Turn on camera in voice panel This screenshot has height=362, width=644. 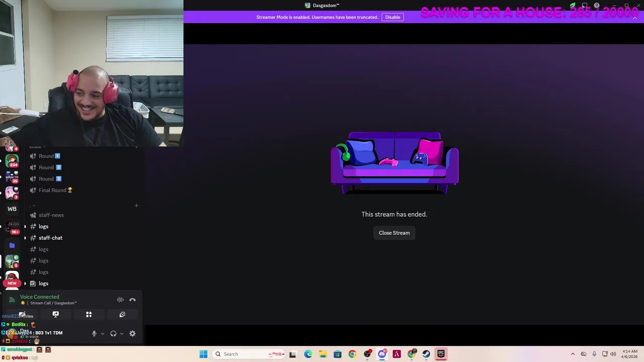22,314
